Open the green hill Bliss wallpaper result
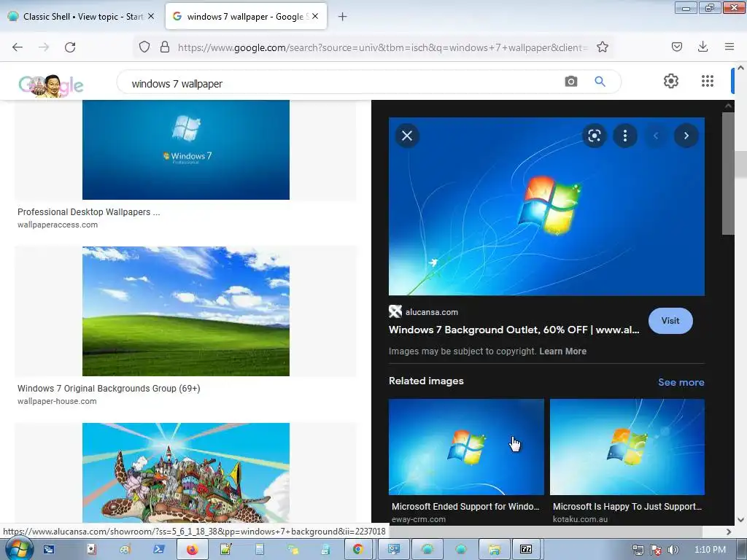 pos(186,311)
